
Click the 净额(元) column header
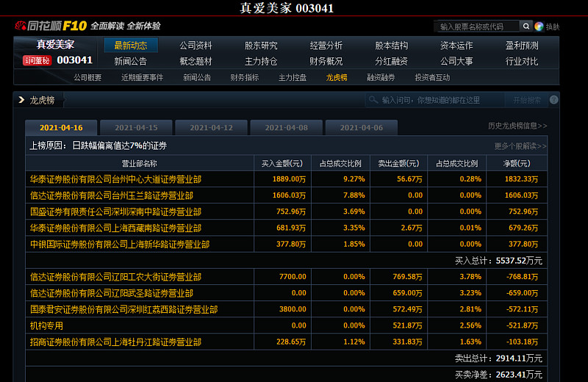(517, 163)
